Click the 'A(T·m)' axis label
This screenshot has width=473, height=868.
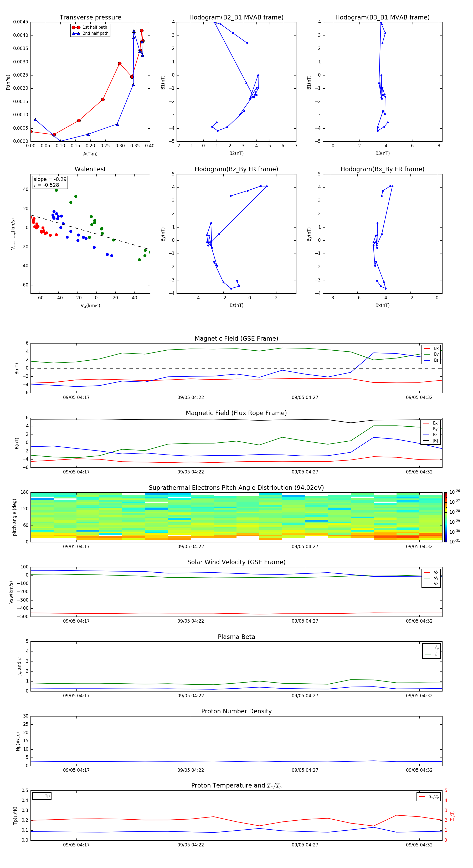[90, 154]
